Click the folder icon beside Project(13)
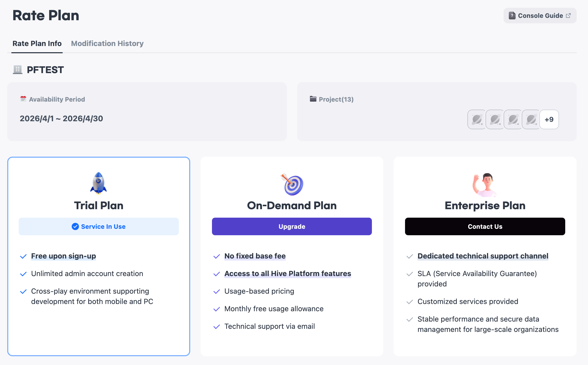Viewport: 588px width, 365px height. [x=313, y=99]
